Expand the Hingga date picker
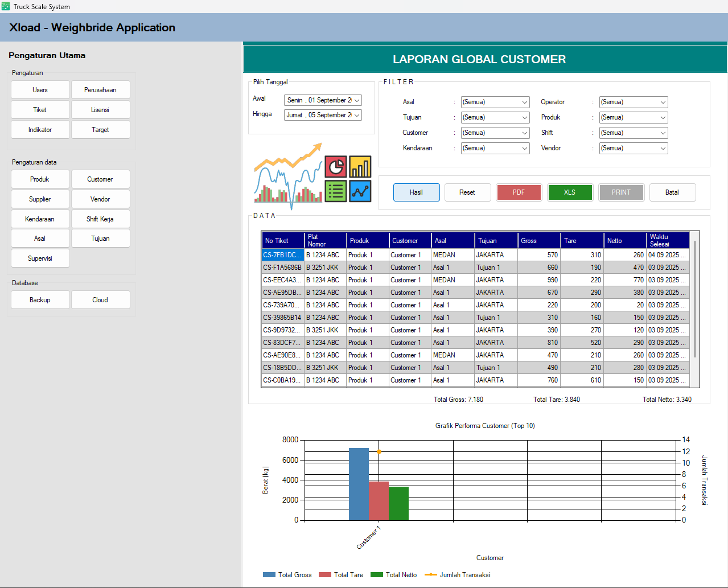This screenshot has width=728, height=588. (x=357, y=115)
